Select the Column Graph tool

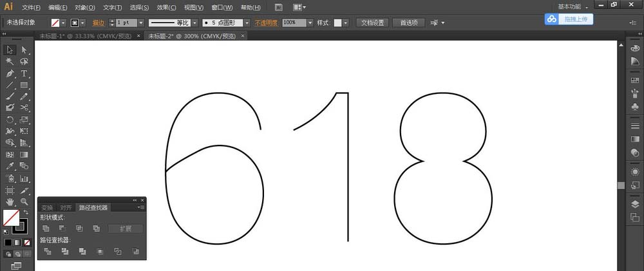pos(24,178)
